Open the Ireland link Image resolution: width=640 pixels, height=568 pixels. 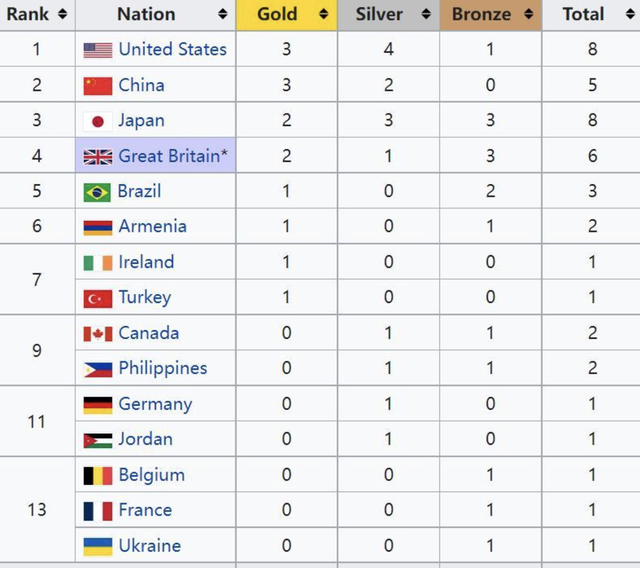click(x=146, y=262)
